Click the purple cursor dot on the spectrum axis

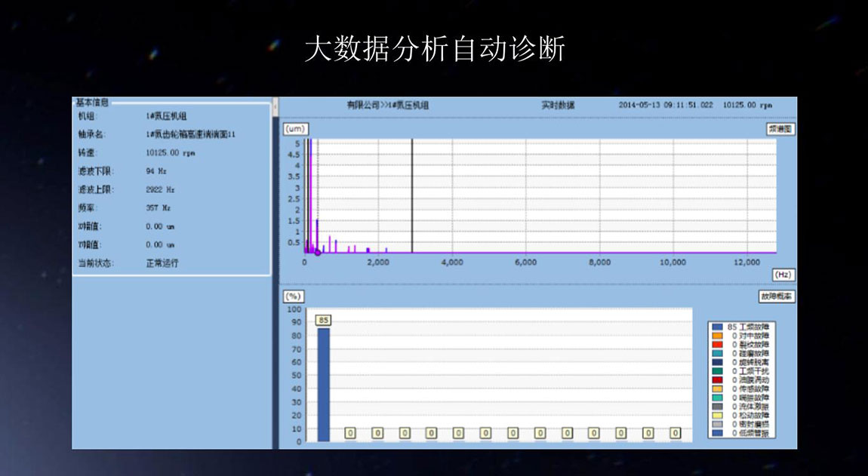[x=318, y=253]
